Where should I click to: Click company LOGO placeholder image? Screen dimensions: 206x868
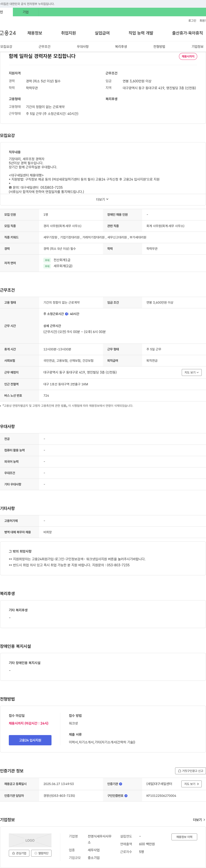[30, 840]
